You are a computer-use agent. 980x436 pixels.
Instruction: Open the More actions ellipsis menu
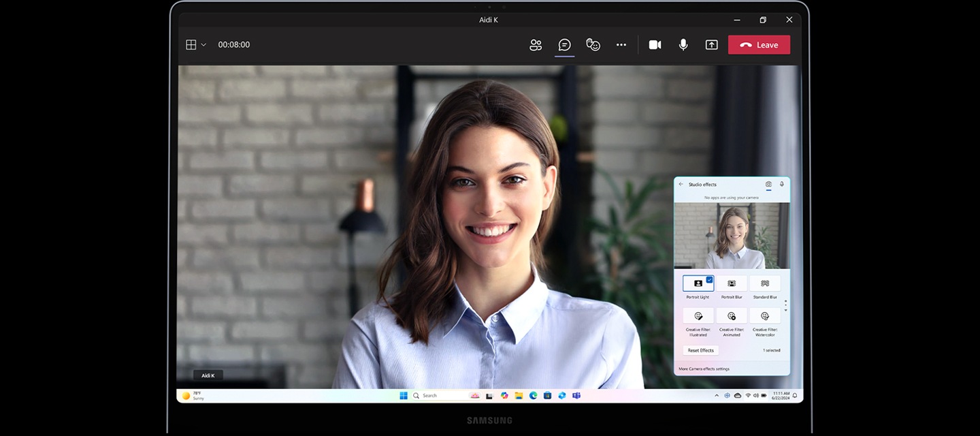(621, 45)
